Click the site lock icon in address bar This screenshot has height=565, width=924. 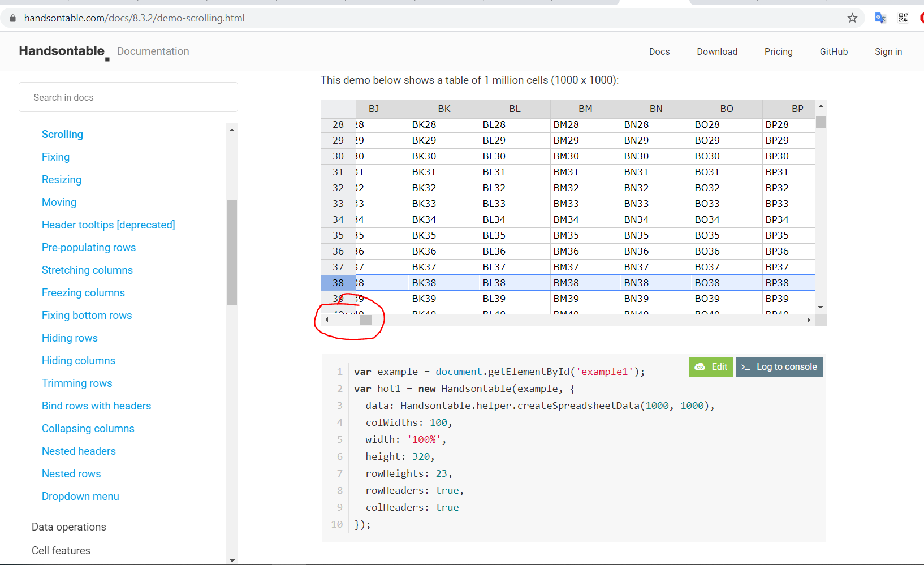click(x=12, y=18)
